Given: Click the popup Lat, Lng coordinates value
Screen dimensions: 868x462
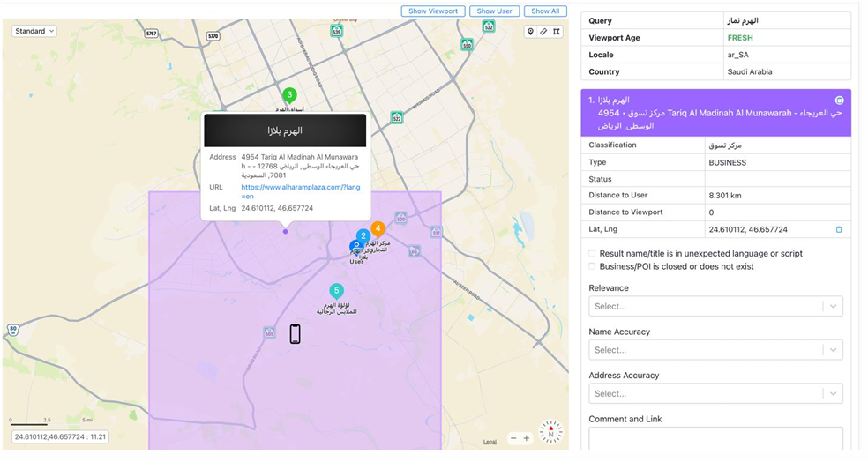Looking at the screenshot, I should tap(277, 208).
